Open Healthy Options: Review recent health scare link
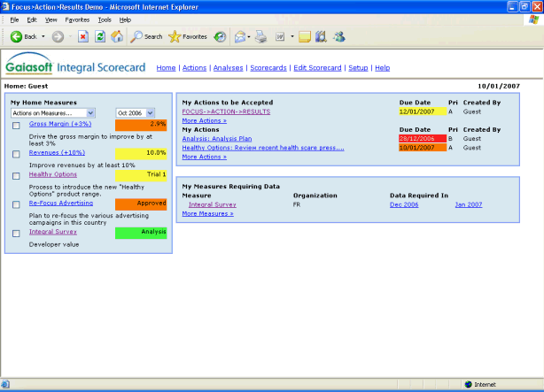 263,148
